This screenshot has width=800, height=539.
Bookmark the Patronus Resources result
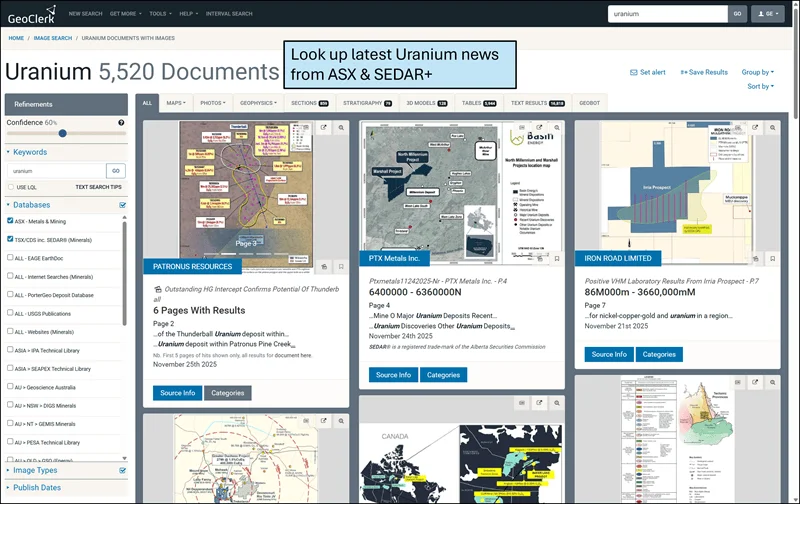pos(341,267)
